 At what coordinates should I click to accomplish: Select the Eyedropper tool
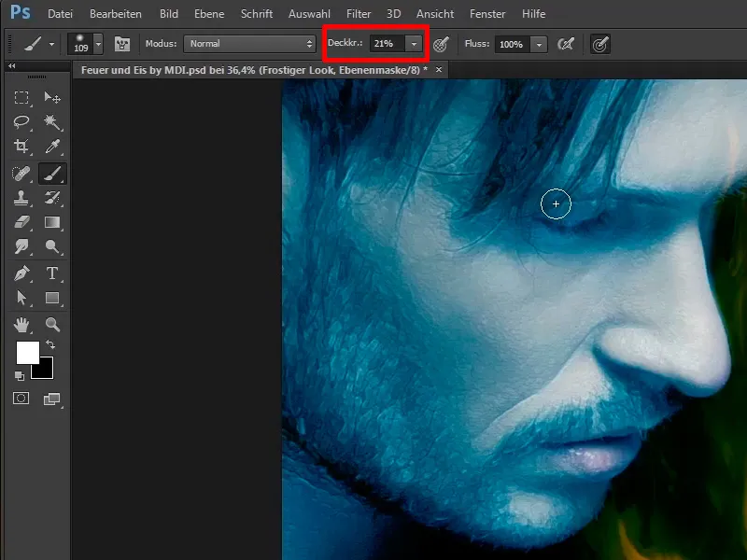[x=52, y=147]
